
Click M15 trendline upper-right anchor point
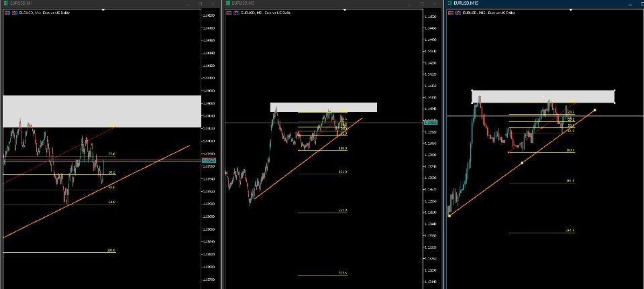tap(595, 110)
